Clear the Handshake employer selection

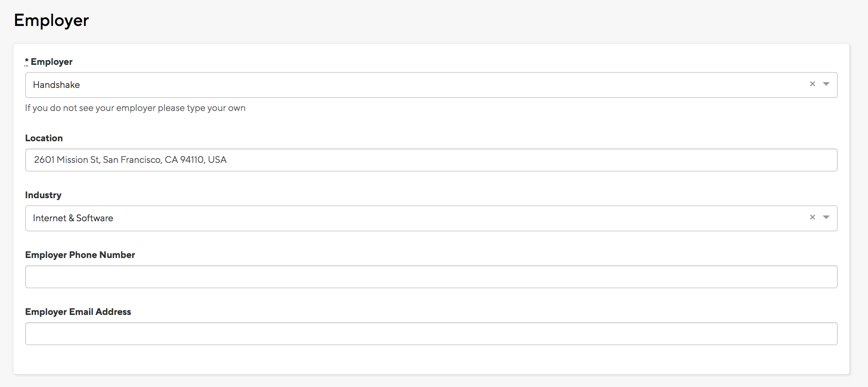[812, 84]
